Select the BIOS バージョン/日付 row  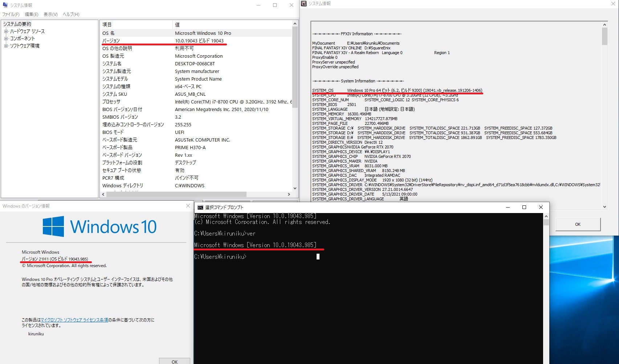coord(196,109)
